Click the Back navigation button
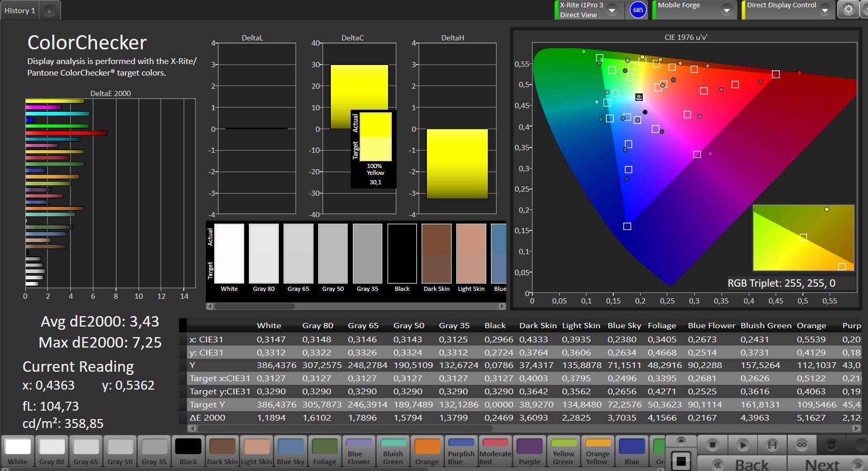This screenshot has height=471, width=868. (741, 465)
